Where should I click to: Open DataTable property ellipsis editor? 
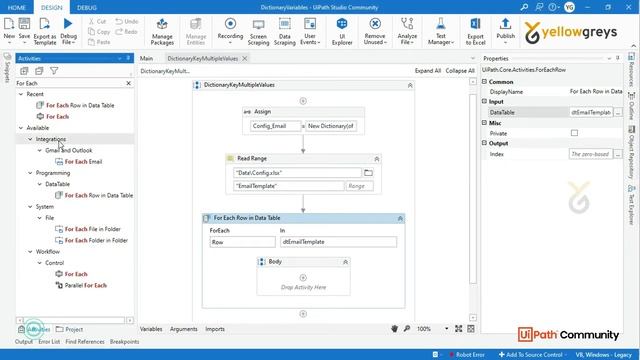pos(618,112)
